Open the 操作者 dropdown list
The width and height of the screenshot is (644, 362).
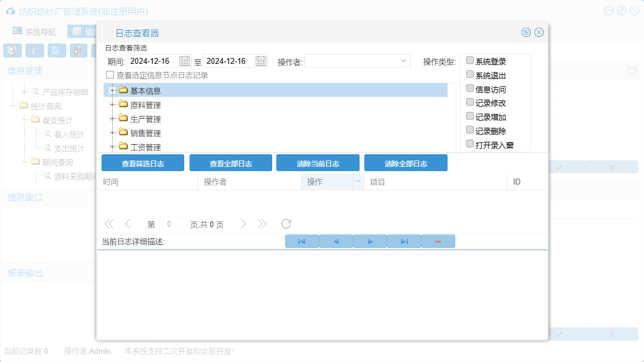pos(404,61)
